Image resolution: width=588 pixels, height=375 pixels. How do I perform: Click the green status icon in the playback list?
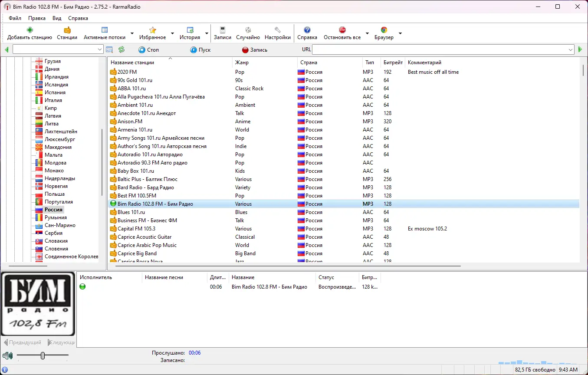click(82, 286)
